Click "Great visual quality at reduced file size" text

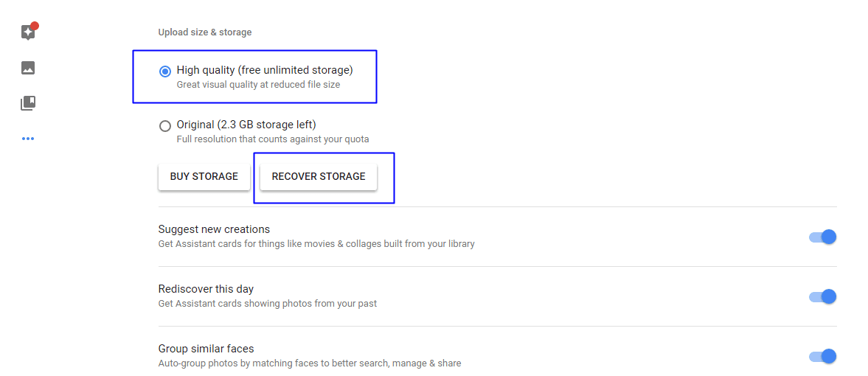tap(259, 85)
